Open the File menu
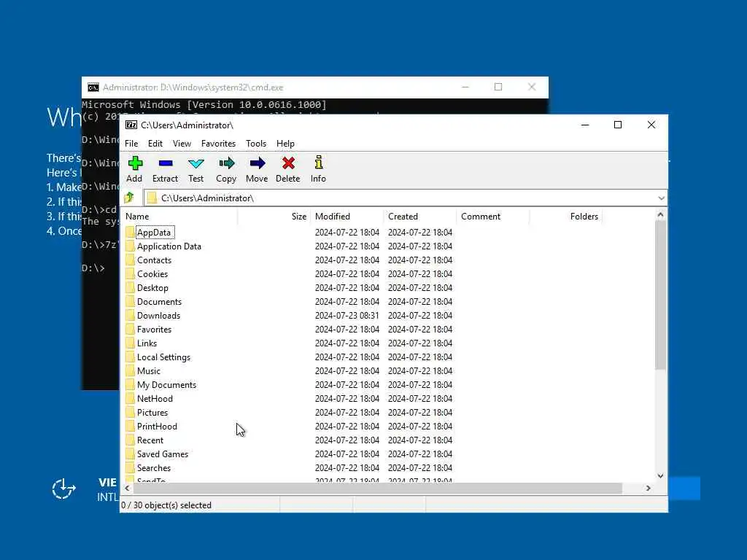The width and height of the screenshot is (747, 560). pos(131,144)
